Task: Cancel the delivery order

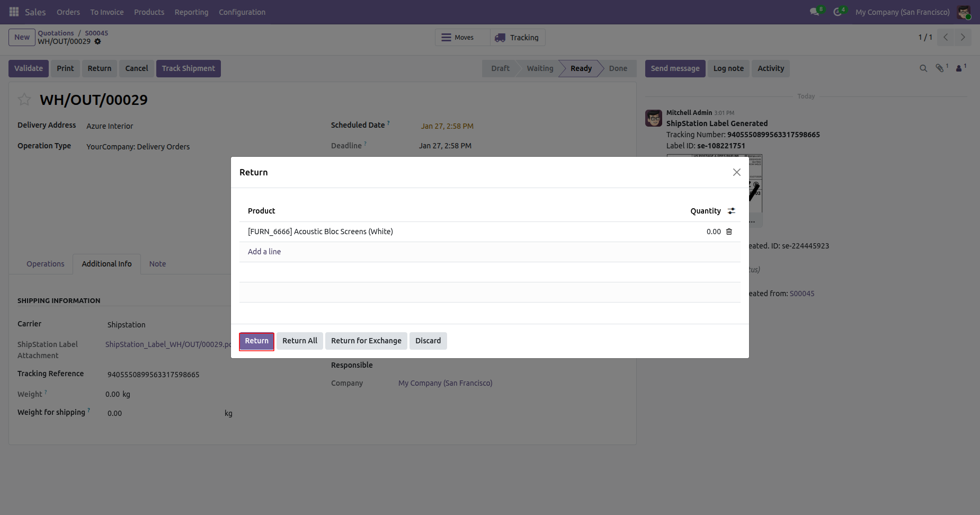Action: tap(137, 68)
